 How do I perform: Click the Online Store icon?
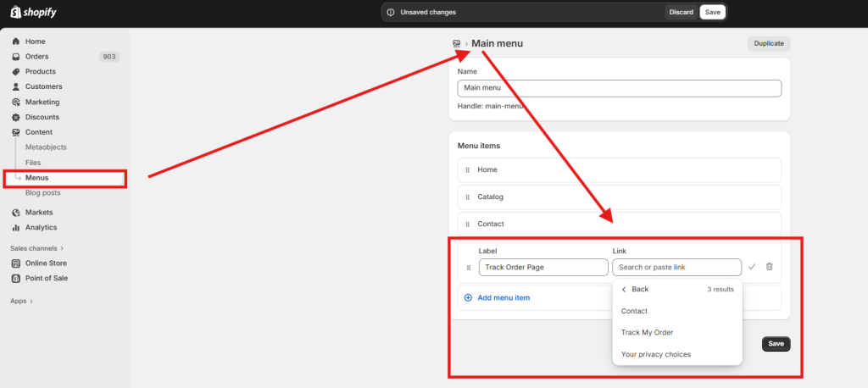pyautogui.click(x=15, y=263)
